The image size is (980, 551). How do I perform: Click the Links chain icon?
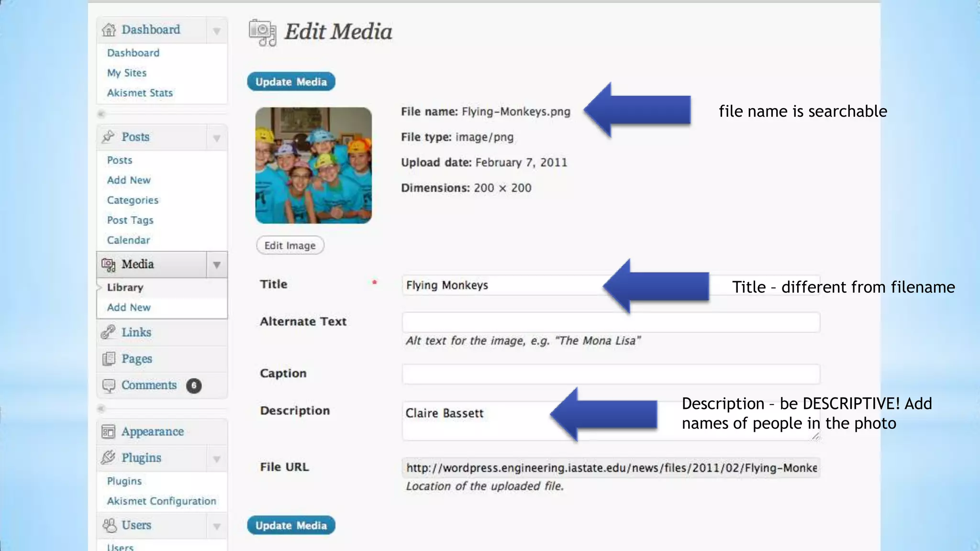[x=109, y=332]
